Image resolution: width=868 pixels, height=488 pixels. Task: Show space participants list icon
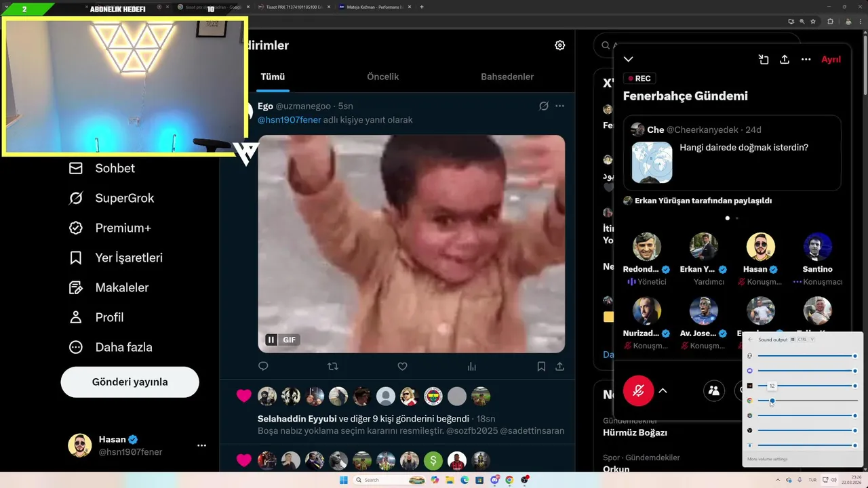click(x=714, y=390)
